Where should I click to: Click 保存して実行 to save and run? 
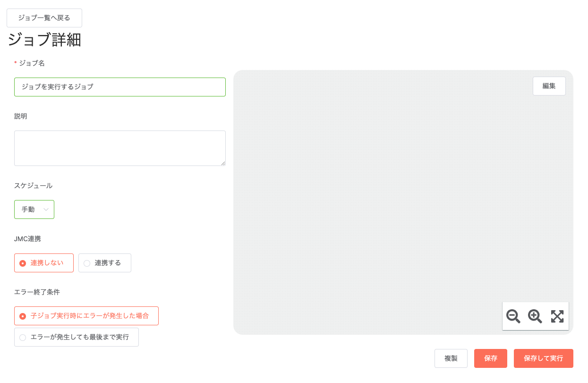(x=544, y=358)
